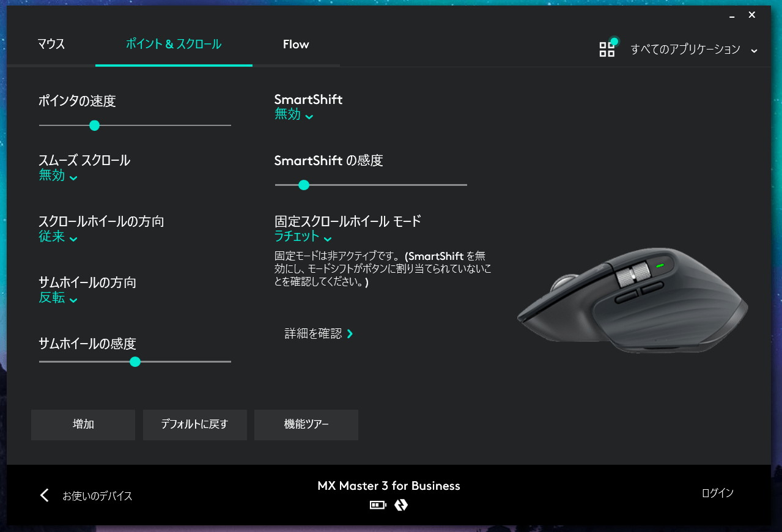The image size is (782, 532).
Task: Click the MX Master 3 mouse image
Action: click(x=632, y=300)
